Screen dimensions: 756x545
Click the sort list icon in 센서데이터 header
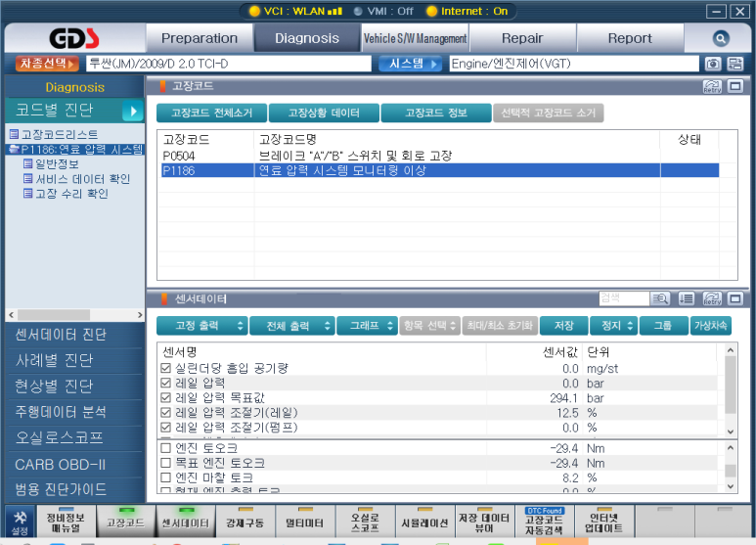tap(686, 299)
